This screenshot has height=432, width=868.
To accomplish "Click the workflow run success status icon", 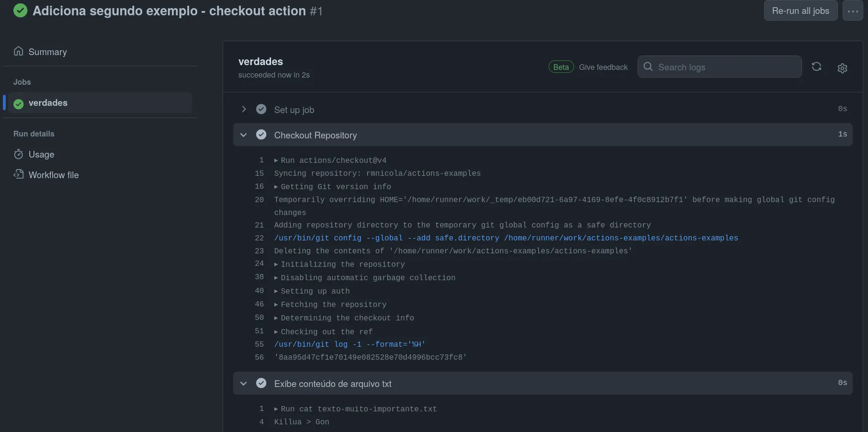I will 20,11.
